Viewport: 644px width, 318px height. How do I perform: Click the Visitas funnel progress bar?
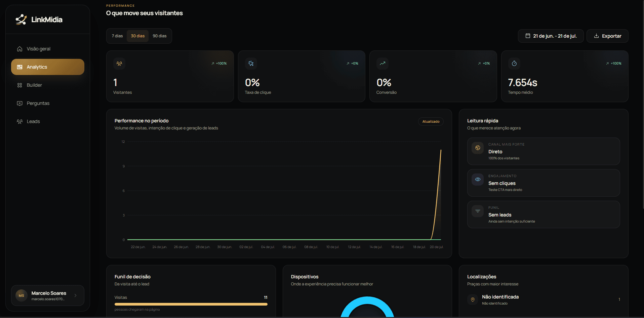click(x=191, y=304)
